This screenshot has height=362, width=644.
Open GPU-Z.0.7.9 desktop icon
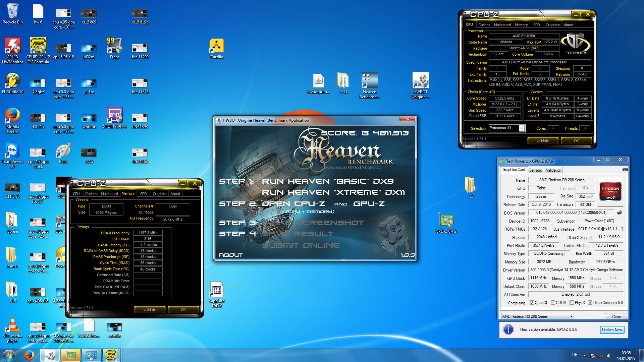(446, 223)
